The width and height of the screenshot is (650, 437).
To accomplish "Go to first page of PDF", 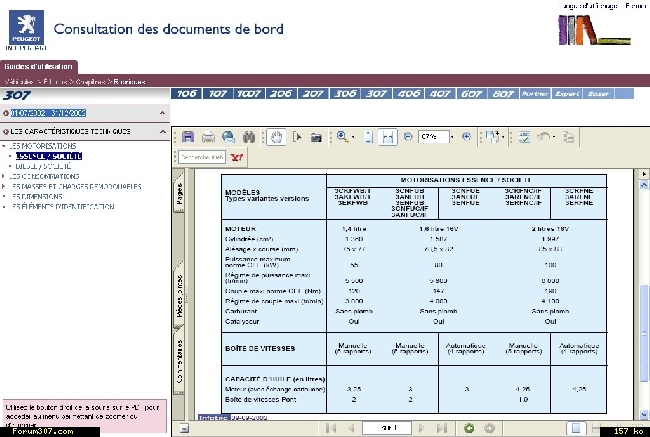I will click(330, 428).
